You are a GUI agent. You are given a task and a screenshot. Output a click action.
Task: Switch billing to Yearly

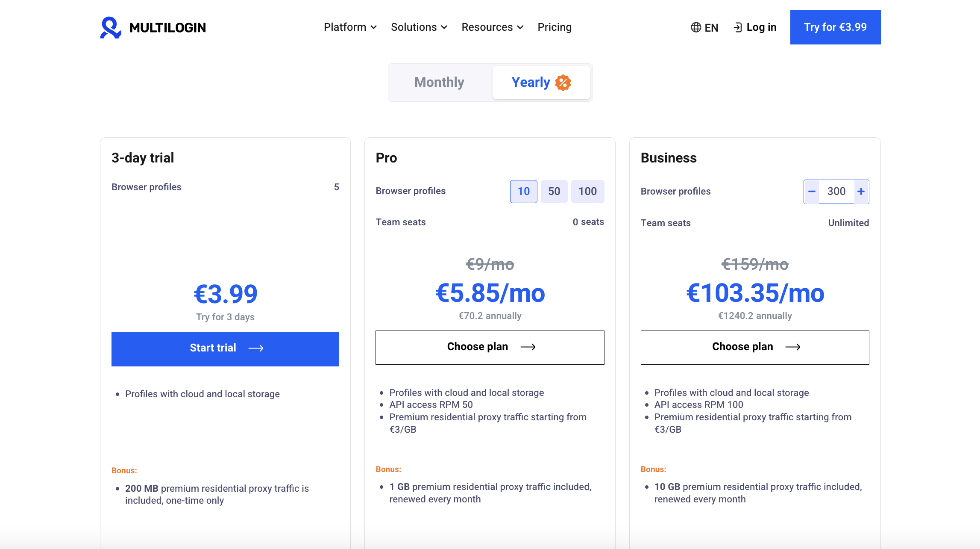(531, 82)
